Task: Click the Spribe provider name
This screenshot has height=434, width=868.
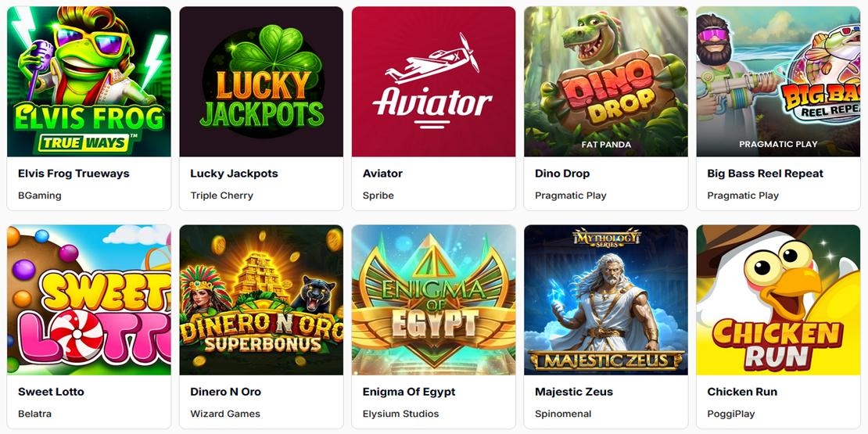Action: [x=378, y=195]
